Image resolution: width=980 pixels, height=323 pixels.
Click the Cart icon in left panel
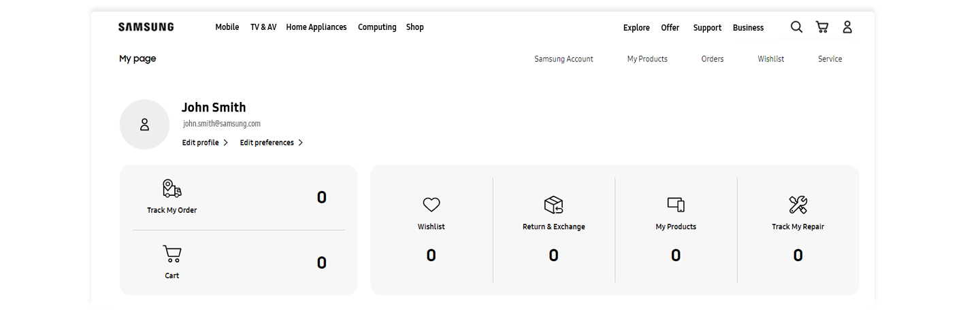(x=172, y=254)
